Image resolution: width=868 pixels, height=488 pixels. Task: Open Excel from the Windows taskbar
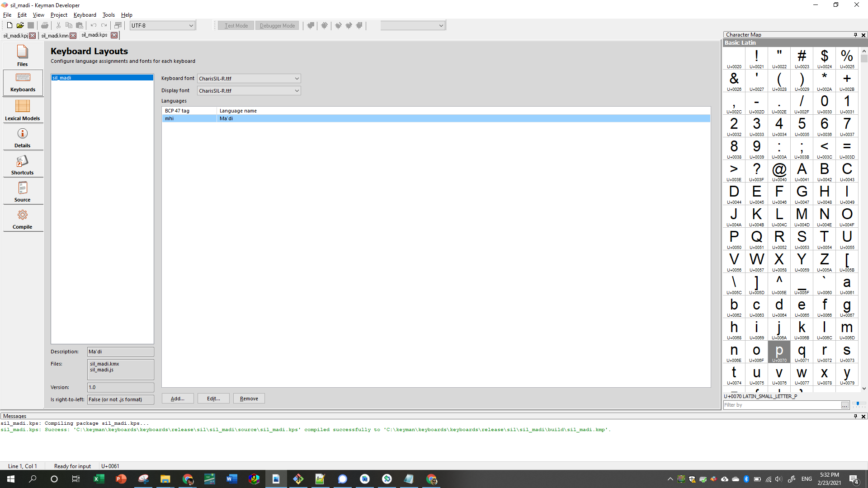99,479
